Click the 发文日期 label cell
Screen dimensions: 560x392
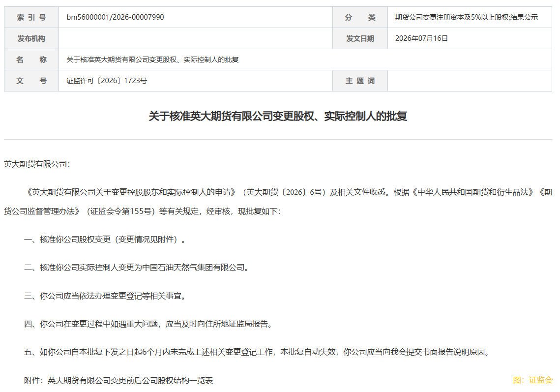[x=360, y=38]
